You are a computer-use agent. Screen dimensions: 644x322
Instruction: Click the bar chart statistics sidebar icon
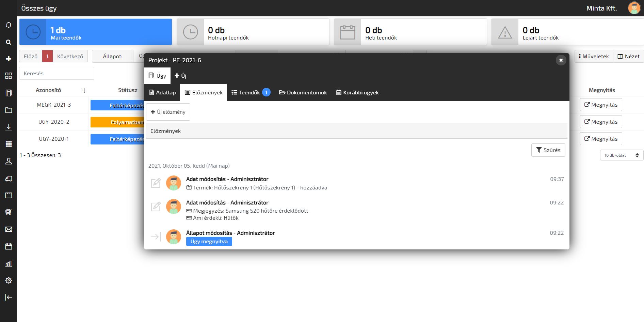click(9, 263)
